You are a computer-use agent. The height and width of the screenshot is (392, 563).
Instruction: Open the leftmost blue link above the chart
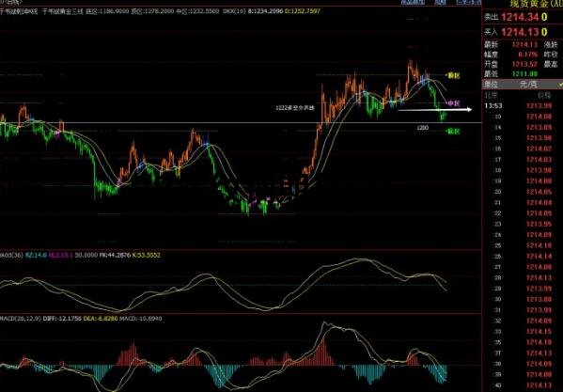coord(413,2)
